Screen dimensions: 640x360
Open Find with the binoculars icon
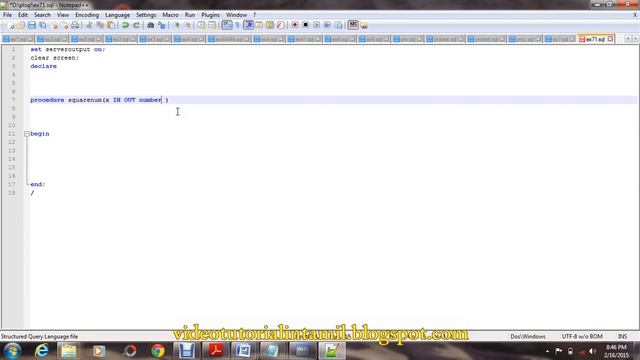(151, 25)
